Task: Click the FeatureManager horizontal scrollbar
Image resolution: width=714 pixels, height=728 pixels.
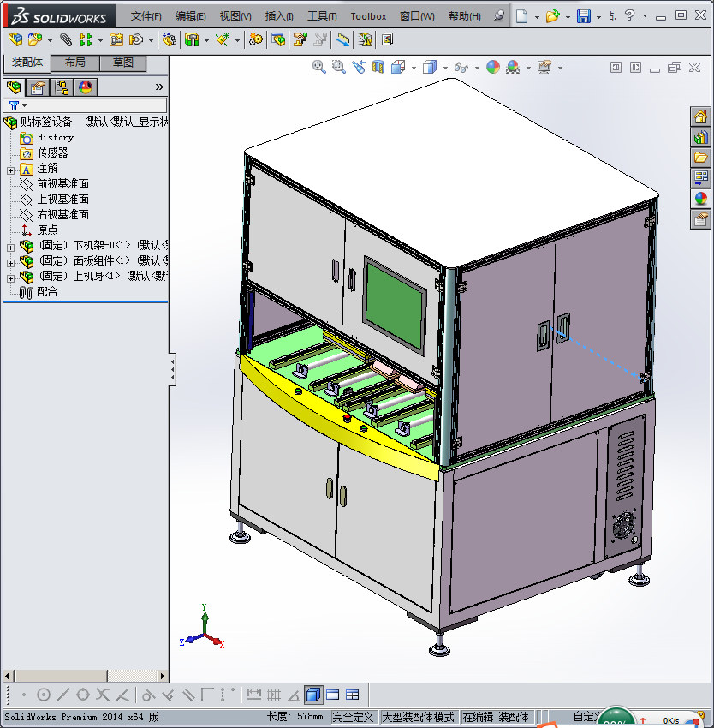Action: tap(86, 676)
